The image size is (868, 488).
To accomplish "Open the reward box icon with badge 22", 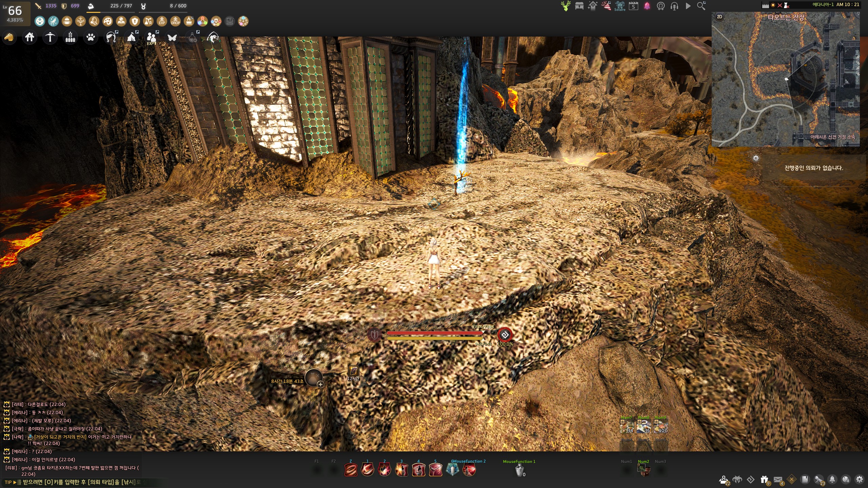I will [x=724, y=480].
